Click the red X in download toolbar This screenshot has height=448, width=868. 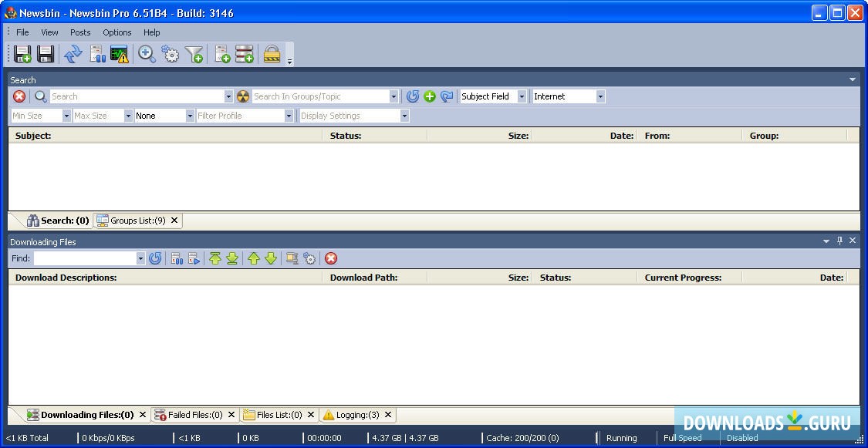[x=331, y=258]
